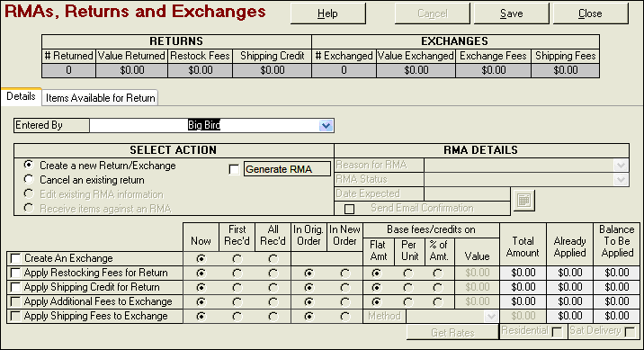The height and width of the screenshot is (350, 644).
Task: Select Now for Create An Exchange
Action: [201, 259]
